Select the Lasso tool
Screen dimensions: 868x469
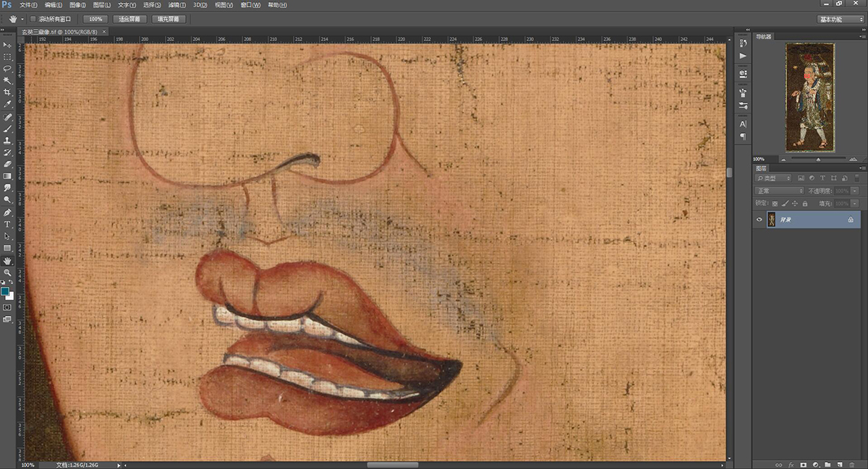pos(7,69)
